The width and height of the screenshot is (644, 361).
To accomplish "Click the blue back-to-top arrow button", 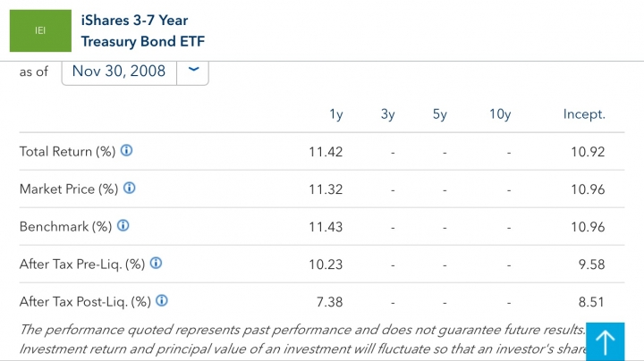I will pyautogui.click(x=605, y=341).
